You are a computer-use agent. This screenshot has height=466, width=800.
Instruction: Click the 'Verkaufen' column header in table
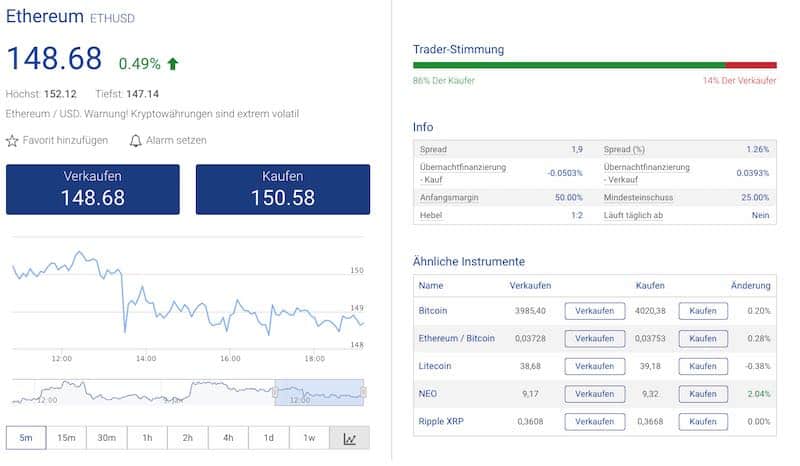(530, 286)
